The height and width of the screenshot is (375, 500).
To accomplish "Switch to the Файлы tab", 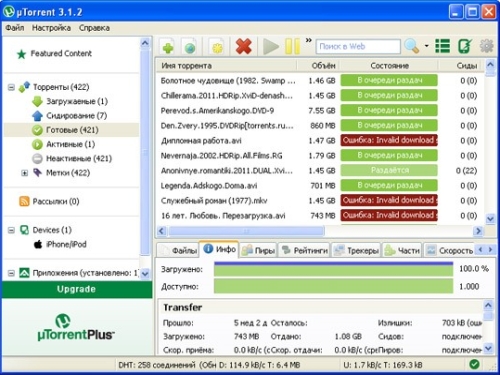I will (179, 250).
